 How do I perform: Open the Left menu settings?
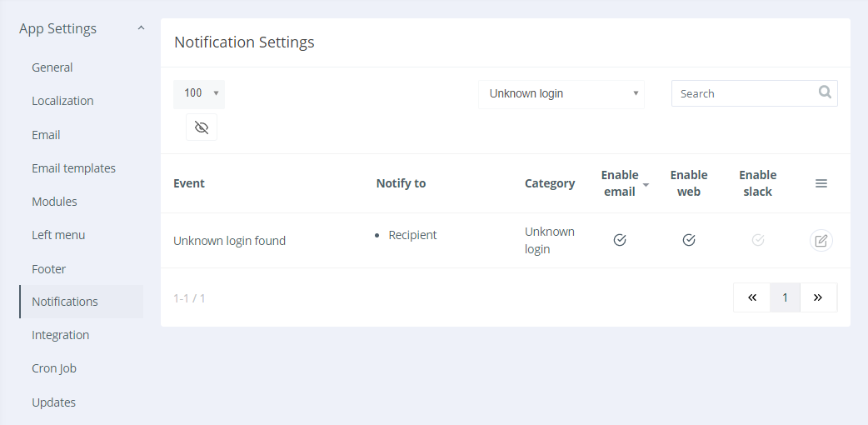(x=58, y=235)
